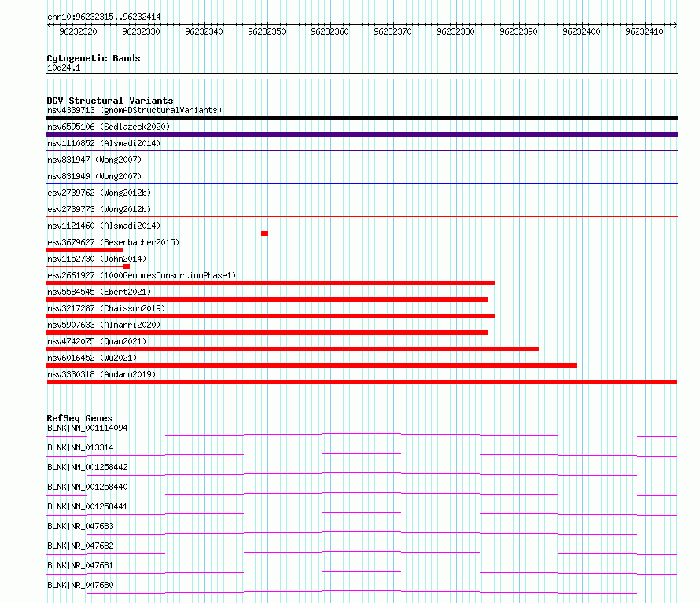Click the red bar under esv3679627
700x603 pixels.
(x=85, y=250)
